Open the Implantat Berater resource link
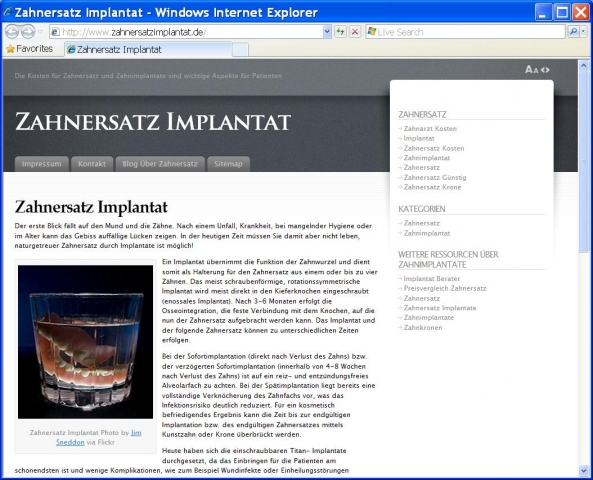593x480 pixels. pyautogui.click(x=432, y=279)
